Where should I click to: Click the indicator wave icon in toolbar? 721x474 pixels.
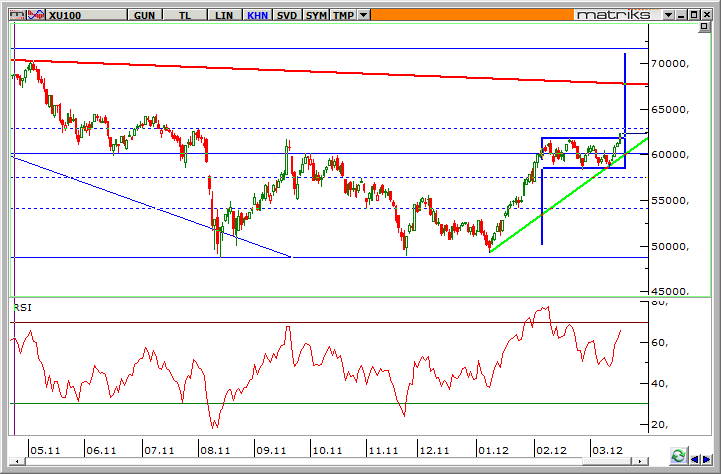[36, 15]
